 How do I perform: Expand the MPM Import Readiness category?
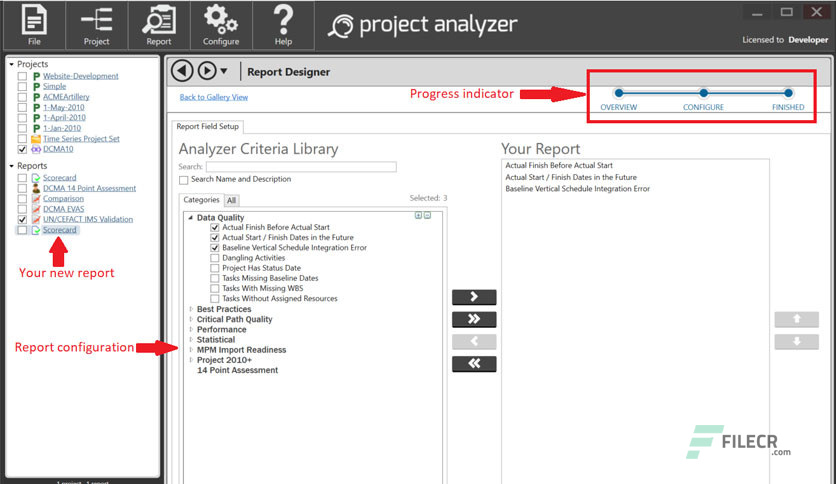[191, 350]
